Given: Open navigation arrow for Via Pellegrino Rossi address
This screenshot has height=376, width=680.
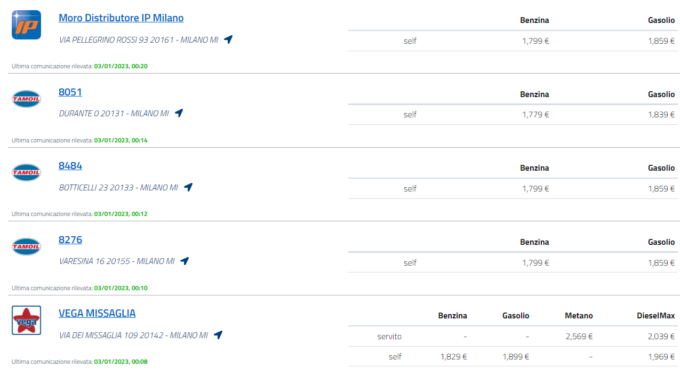Looking at the screenshot, I should pos(229,39).
